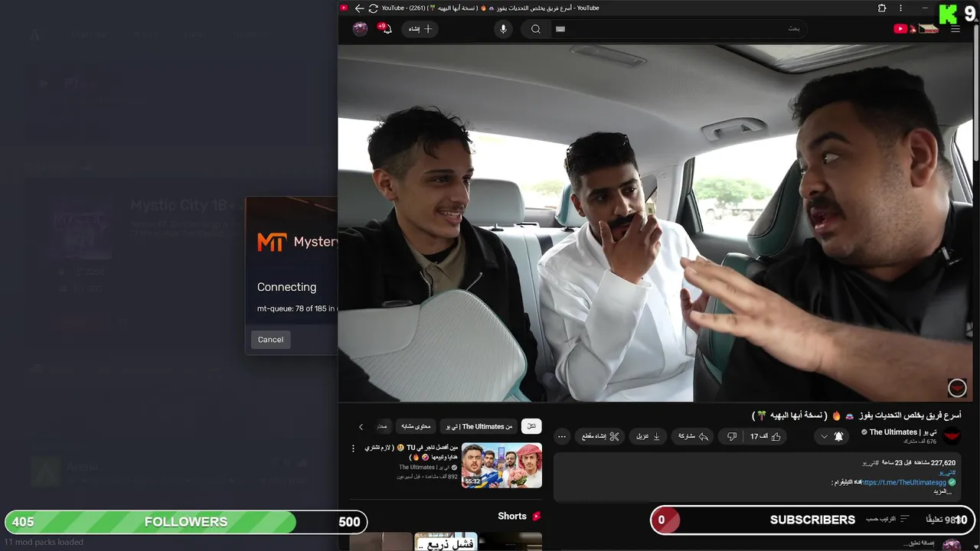Expand description with '...المزيد'

(942, 491)
